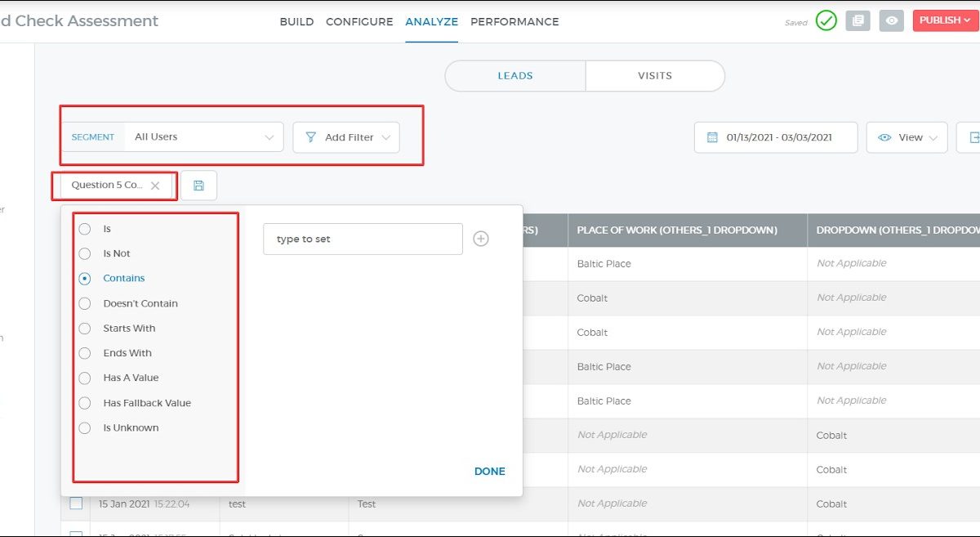This screenshot has height=537, width=980.
Task: Tick the checkbox for 15 Jan 2021 row
Action: coord(76,503)
